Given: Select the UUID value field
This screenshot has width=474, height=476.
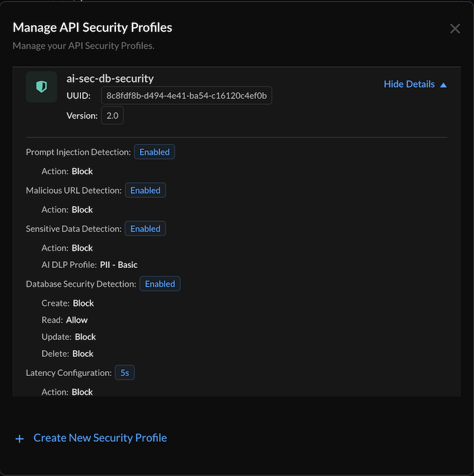Looking at the screenshot, I should (x=186, y=96).
